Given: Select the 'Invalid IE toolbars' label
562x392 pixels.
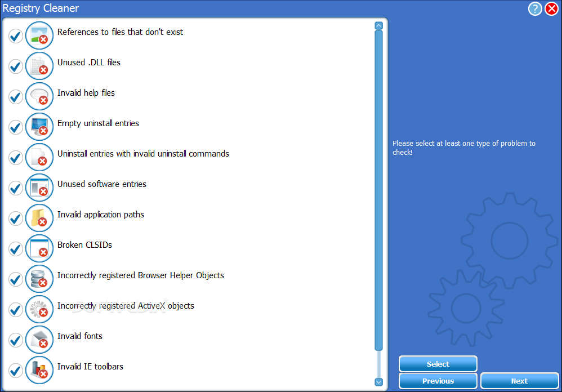Looking at the screenshot, I should [90, 367].
